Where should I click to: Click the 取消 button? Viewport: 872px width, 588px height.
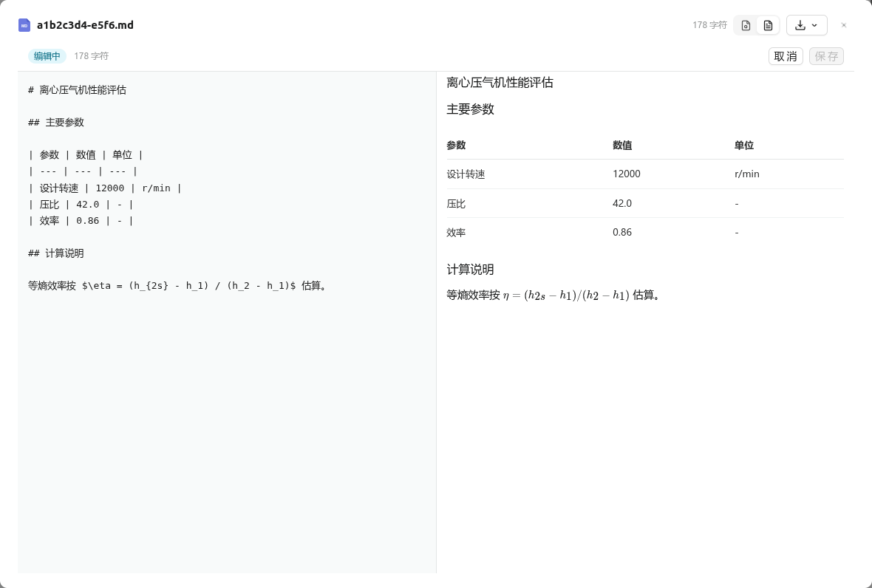click(x=786, y=56)
